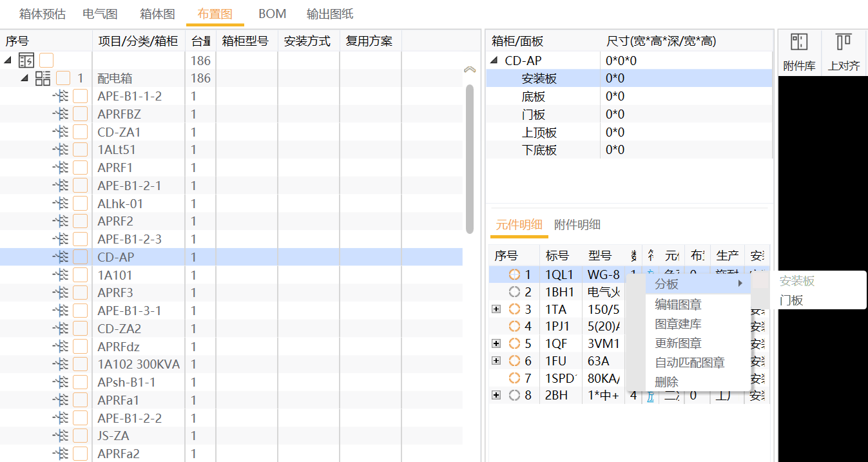
Task: Expand the 1FU component row
Action: 496,361
